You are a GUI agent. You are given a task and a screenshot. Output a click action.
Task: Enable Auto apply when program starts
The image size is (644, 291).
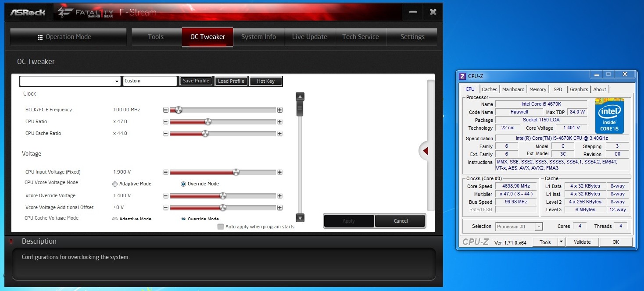tap(221, 227)
